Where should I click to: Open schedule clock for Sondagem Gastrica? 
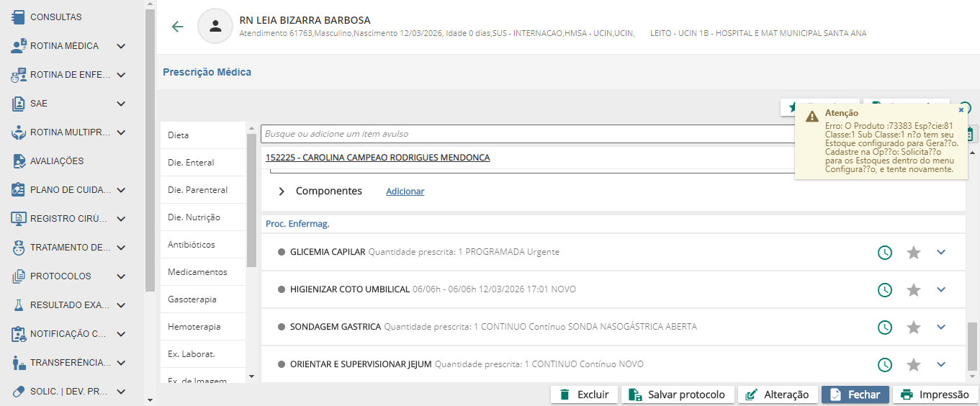[884, 328]
